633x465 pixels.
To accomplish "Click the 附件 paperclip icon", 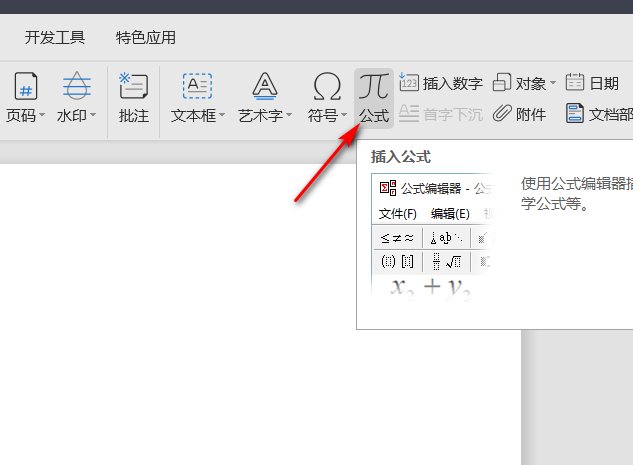I will click(x=502, y=113).
